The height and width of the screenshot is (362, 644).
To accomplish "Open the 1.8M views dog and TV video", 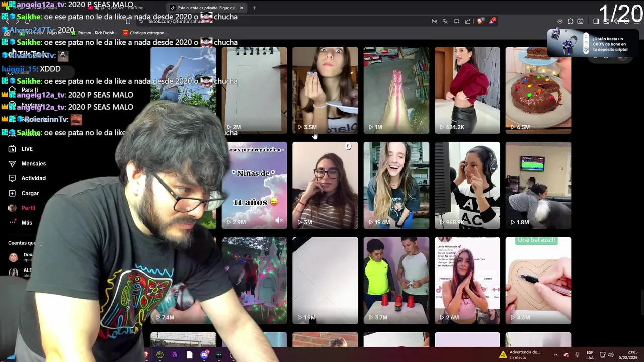I will (x=538, y=185).
